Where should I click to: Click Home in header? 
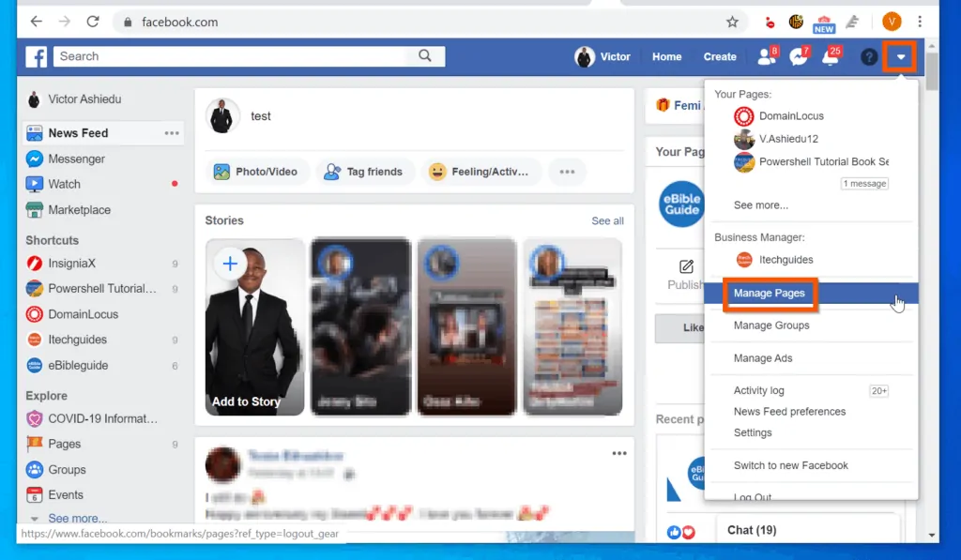(x=666, y=56)
